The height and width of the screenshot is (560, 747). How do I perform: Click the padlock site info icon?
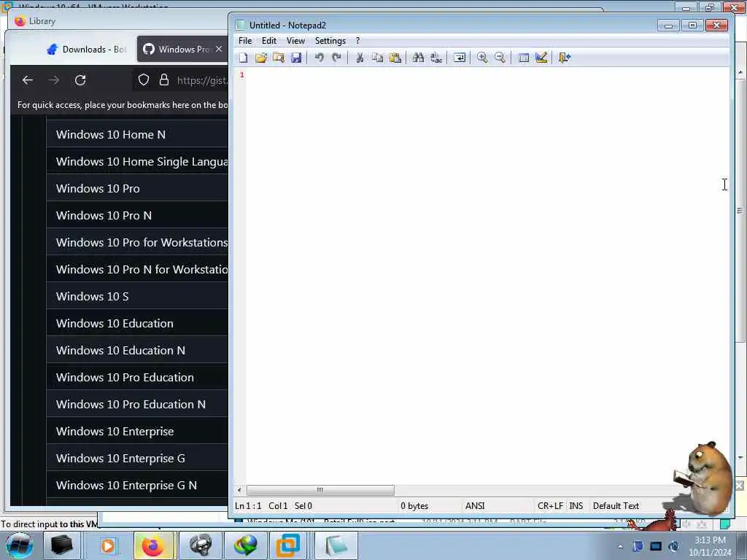pos(164,80)
